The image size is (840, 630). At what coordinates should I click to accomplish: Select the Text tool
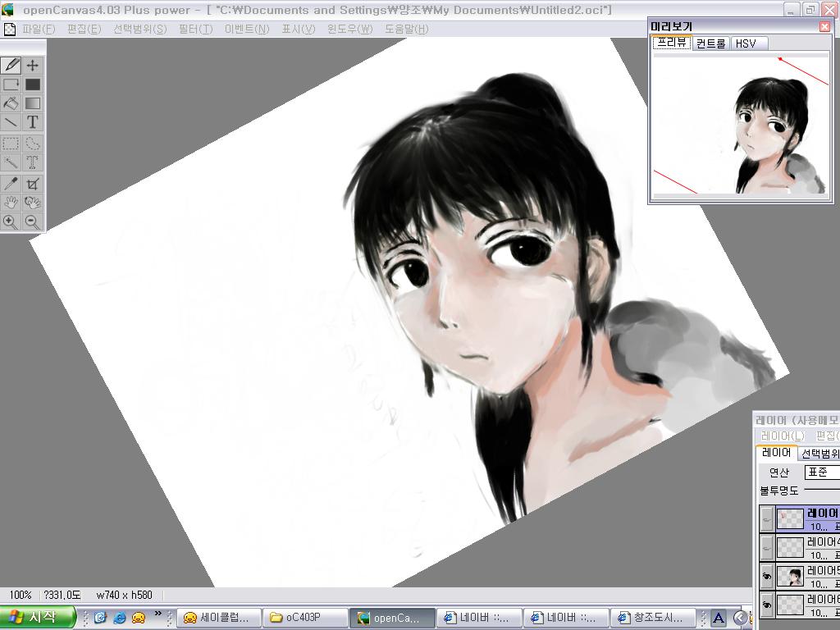[33, 122]
